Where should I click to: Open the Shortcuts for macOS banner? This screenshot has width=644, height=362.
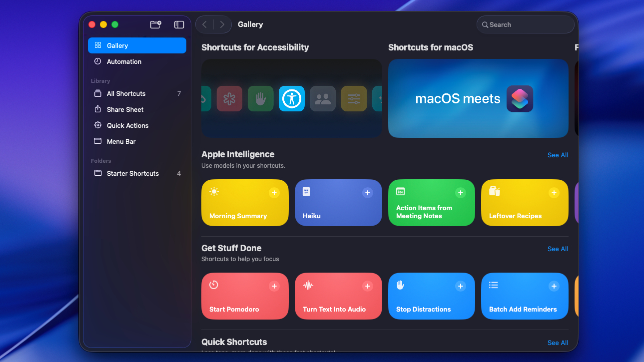(478, 98)
